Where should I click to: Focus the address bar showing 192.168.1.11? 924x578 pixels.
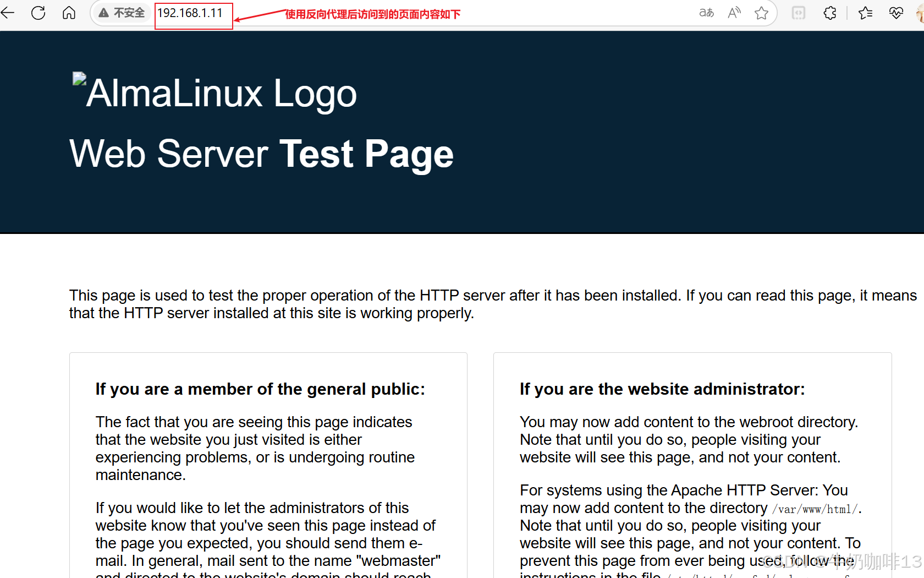pyautogui.click(x=190, y=13)
